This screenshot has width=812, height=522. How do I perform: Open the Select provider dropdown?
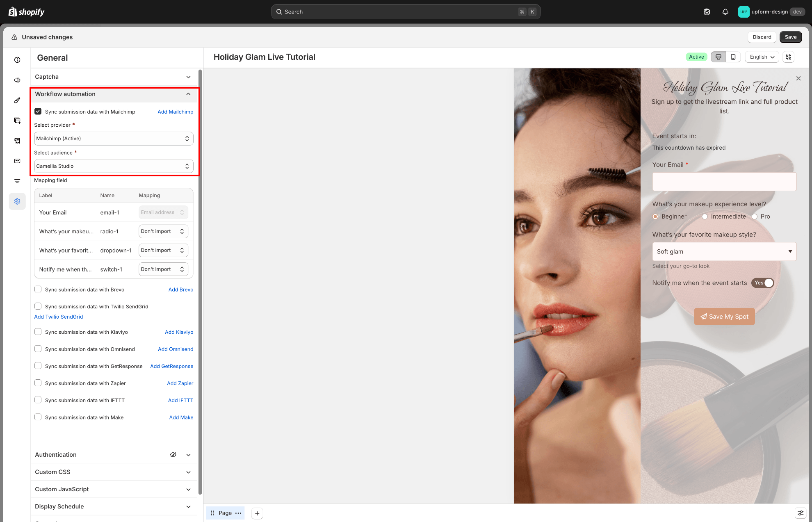click(114, 139)
